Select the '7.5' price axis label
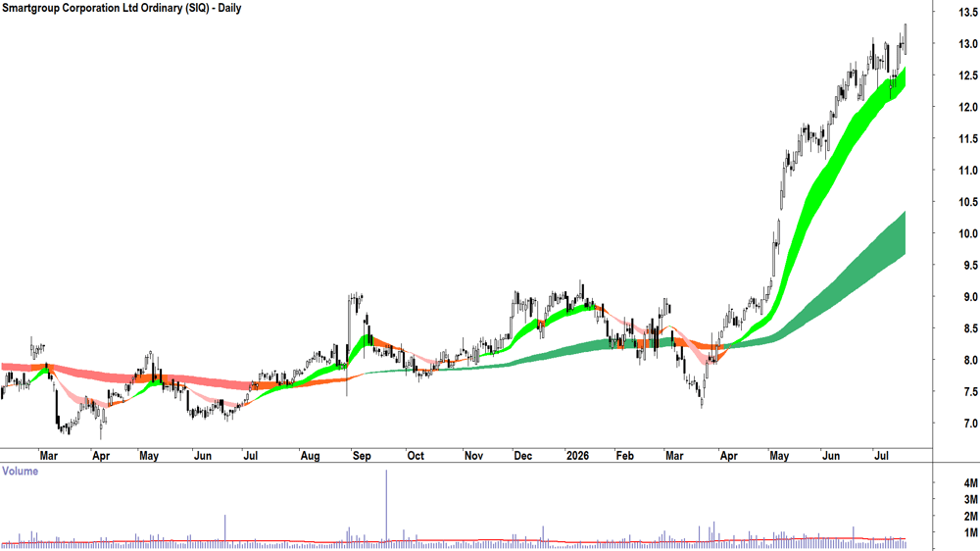980x551 pixels. 970,392
